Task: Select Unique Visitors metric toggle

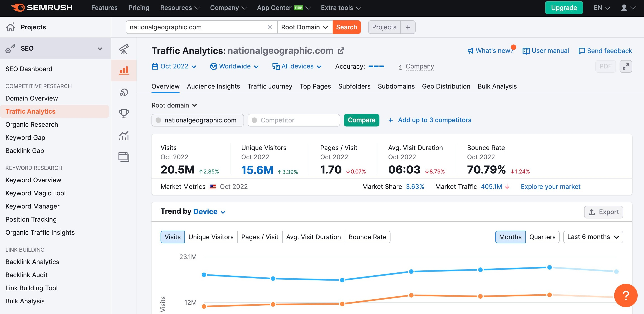Action: (211, 237)
